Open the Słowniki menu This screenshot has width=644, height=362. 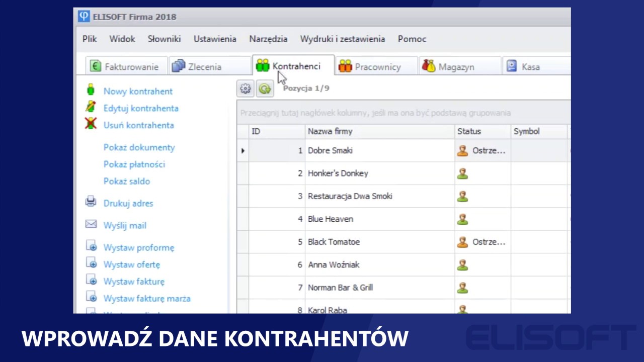point(164,39)
